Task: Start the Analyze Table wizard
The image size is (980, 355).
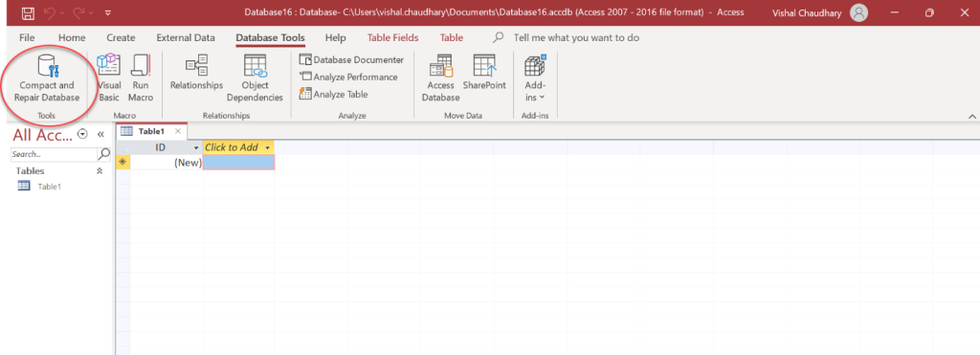Action: pos(333,95)
